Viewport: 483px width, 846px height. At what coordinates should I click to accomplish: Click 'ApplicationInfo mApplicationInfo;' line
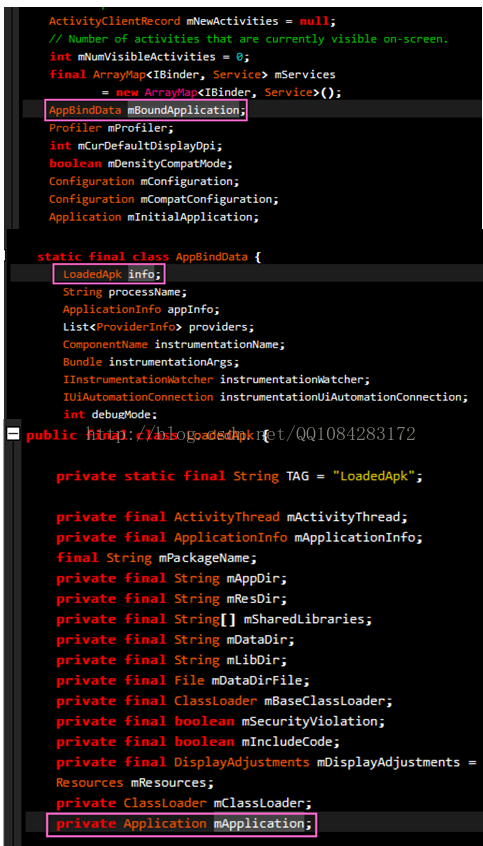[x=240, y=537]
